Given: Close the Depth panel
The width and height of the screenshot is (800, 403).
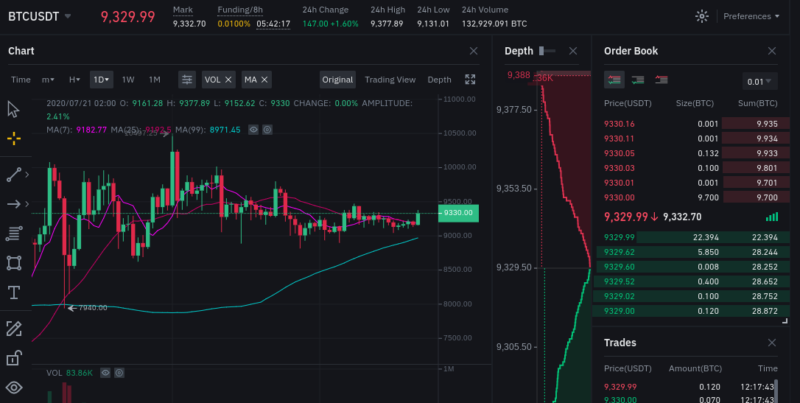Looking at the screenshot, I should tap(573, 51).
